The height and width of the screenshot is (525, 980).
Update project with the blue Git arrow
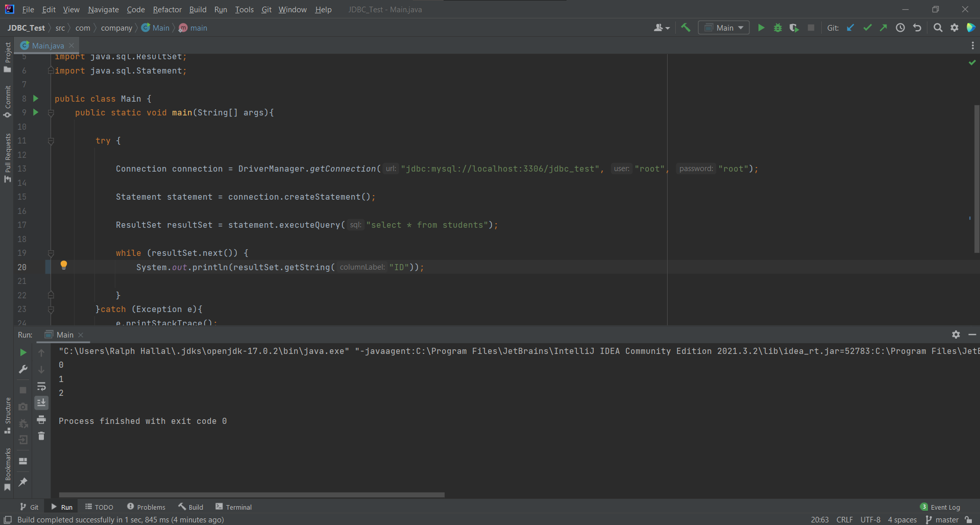click(x=850, y=28)
